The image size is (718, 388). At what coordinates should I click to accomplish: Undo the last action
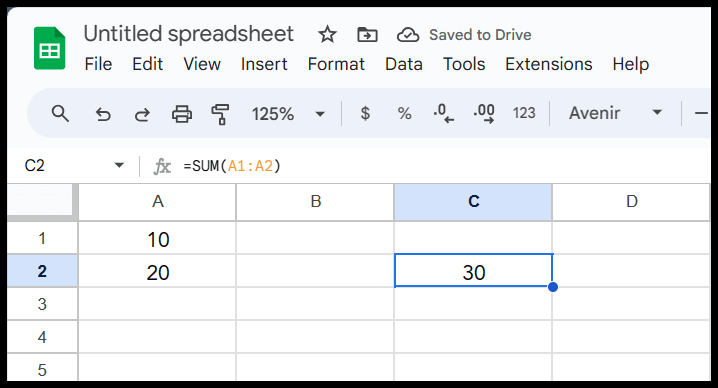(x=103, y=114)
